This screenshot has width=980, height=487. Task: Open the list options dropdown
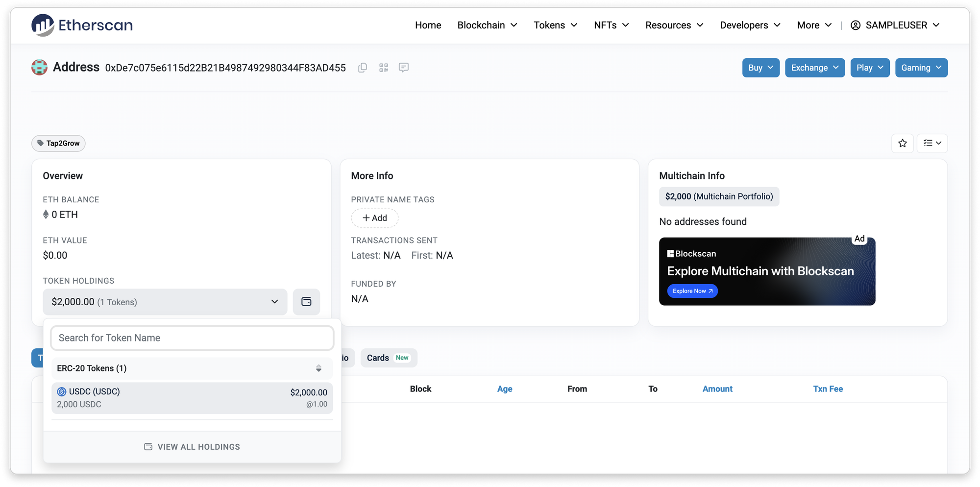click(x=932, y=143)
